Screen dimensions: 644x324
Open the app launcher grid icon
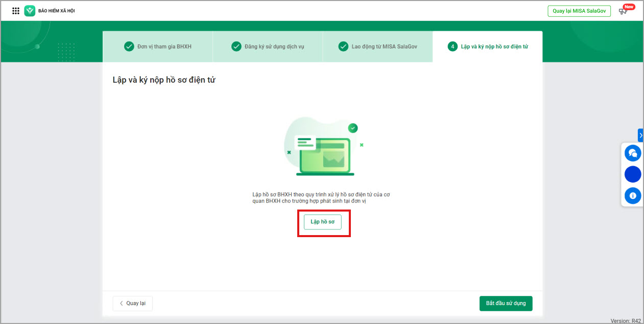(x=16, y=11)
